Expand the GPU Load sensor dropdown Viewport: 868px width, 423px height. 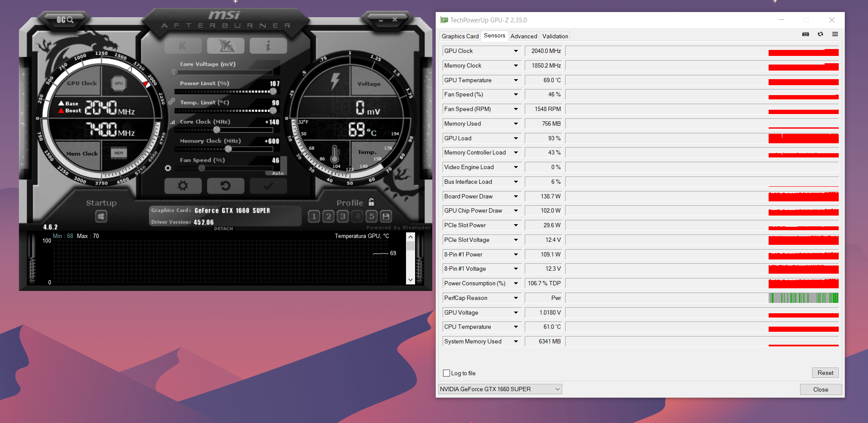pos(516,139)
